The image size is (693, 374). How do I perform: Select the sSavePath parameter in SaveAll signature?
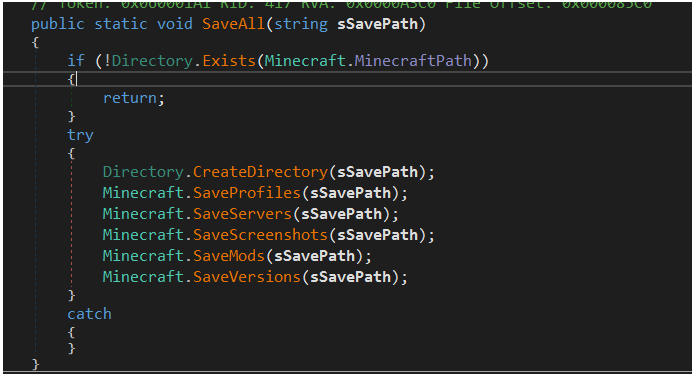(x=377, y=23)
